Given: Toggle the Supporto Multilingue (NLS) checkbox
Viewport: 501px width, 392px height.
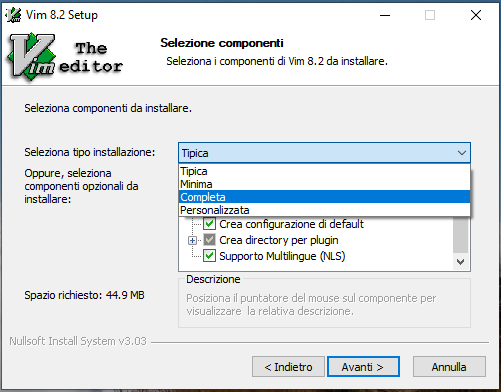Looking at the screenshot, I should [x=209, y=256].
